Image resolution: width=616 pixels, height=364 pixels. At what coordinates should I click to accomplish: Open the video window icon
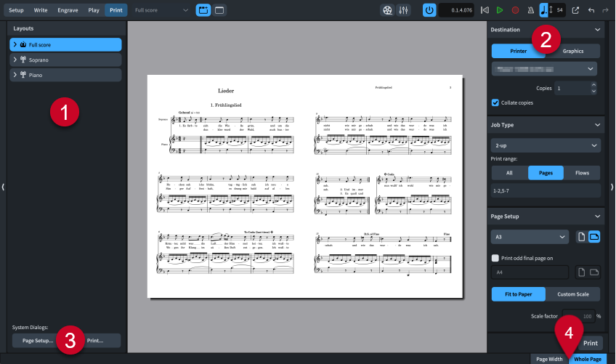(x=386, y=10)
